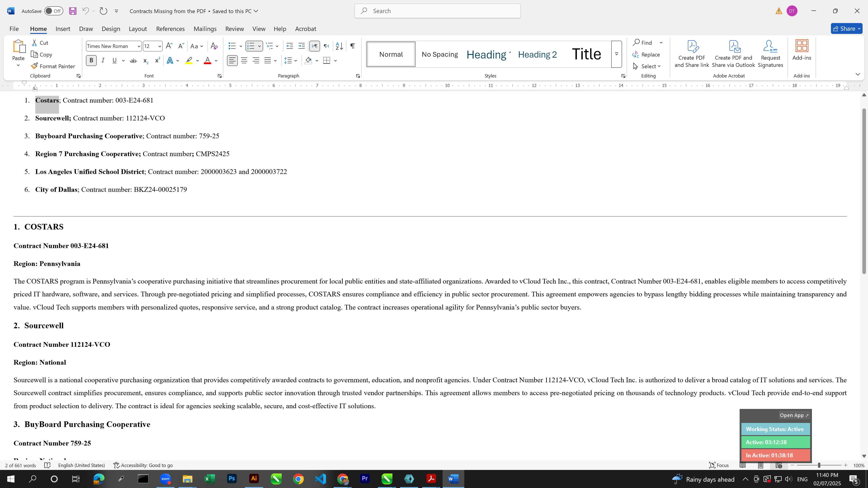Increase font size icon
The height and width of the screenshot is (488, 868).
coord(169,46)
